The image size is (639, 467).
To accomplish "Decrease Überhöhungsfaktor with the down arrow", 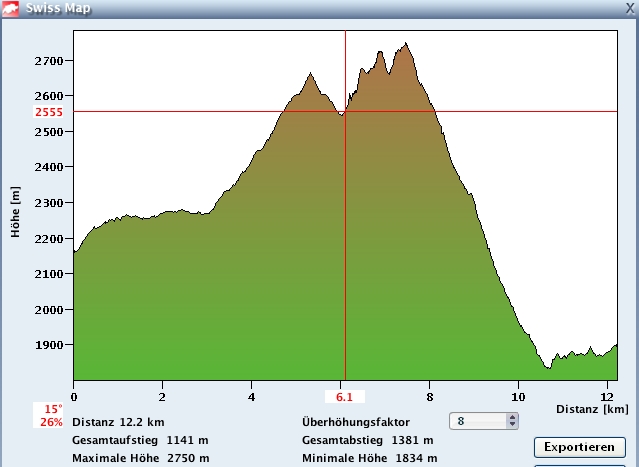I will pyautogui.click(x=512, y=425).
